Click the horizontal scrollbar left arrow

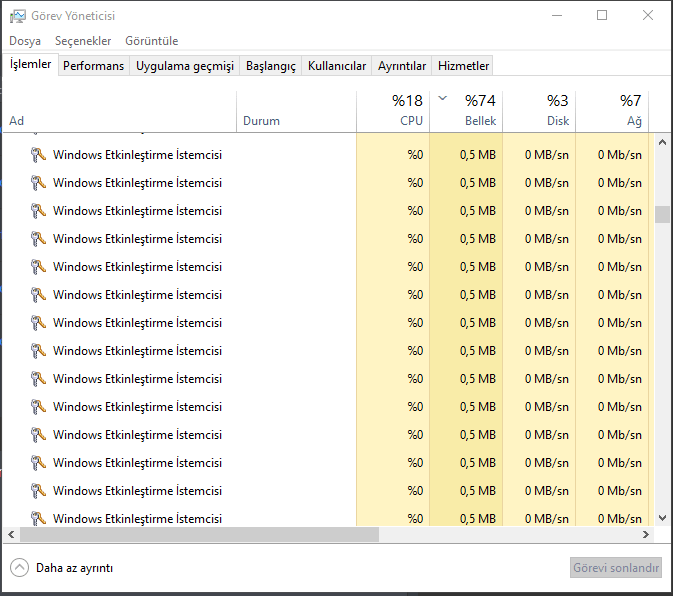12,534
